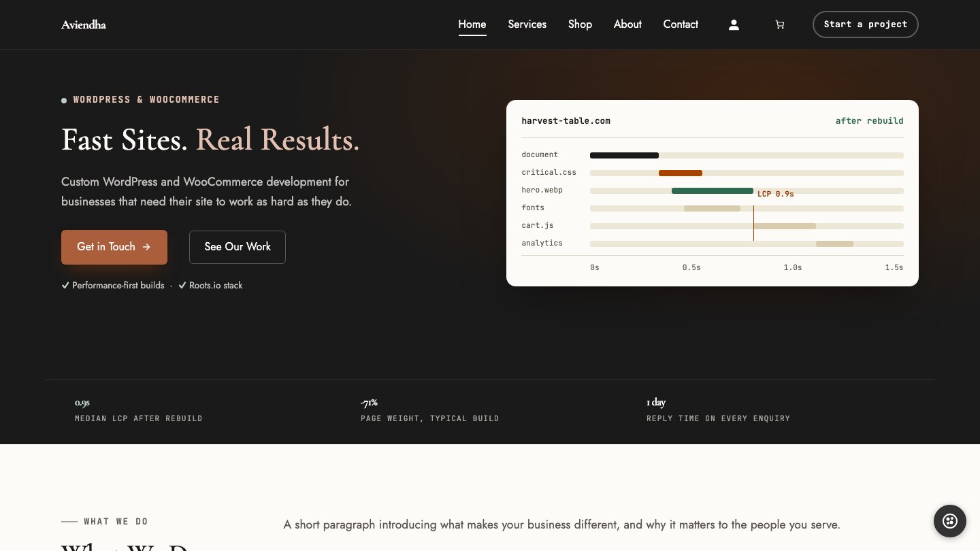This screenshot has width=980, height=551.
Task: Click the PAGE WEIGHT, TYPICAL BUILD stat
Action: pos(430,418)
